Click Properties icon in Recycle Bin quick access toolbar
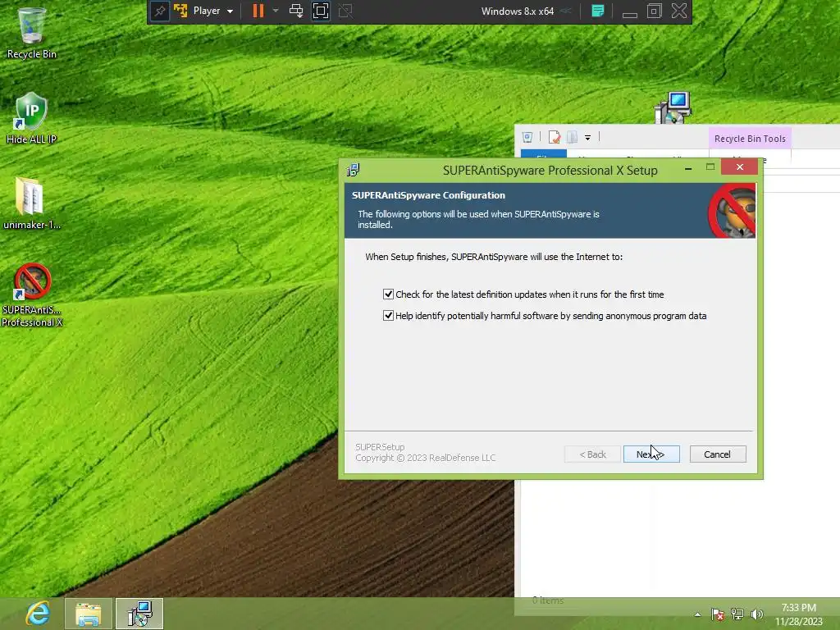Viewport: 840px width, 630px height. click(554, 138)
